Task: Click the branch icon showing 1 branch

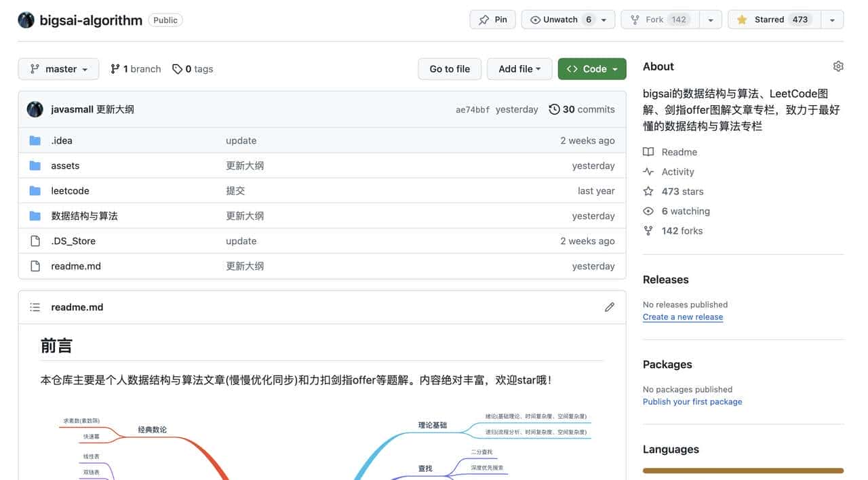Action: (115, 69)
